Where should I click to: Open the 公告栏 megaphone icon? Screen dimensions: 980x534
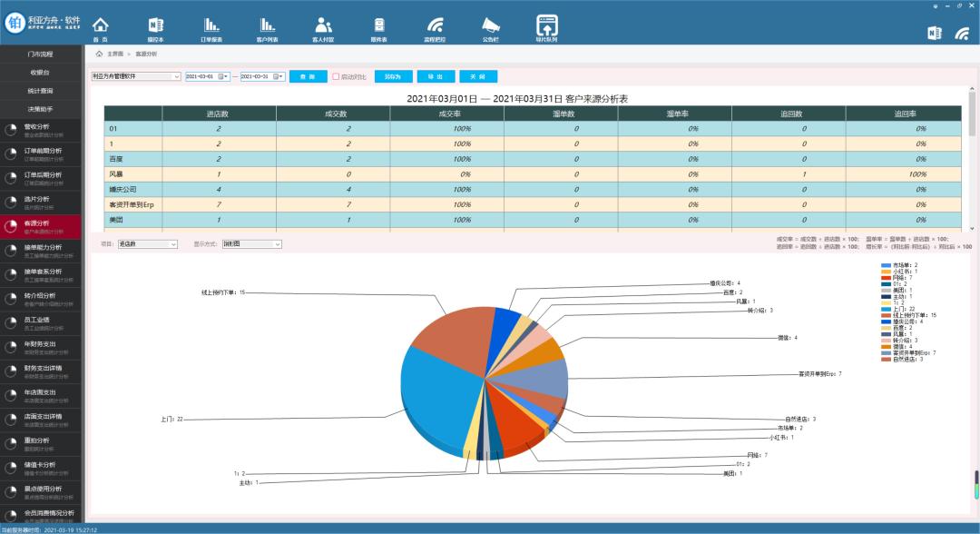tap(491, 28)
